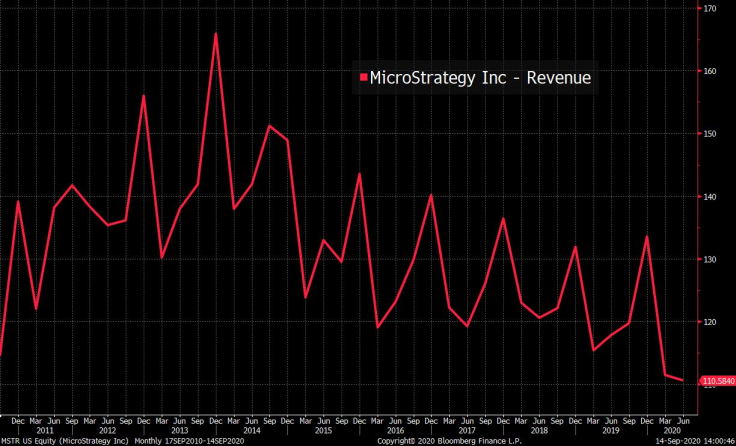Click the 2014 year label on the x-axis
Screen dimensions: 736x446
pos(252,431)
